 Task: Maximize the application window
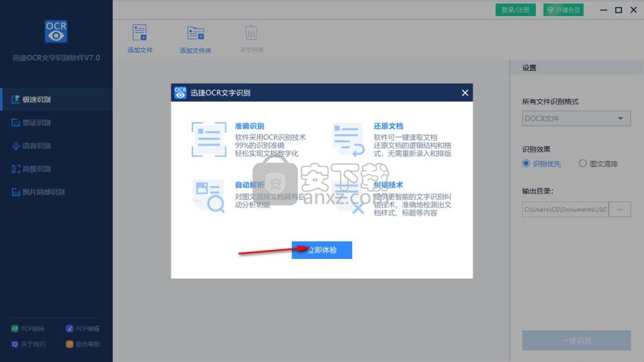[x=618, y=10]
